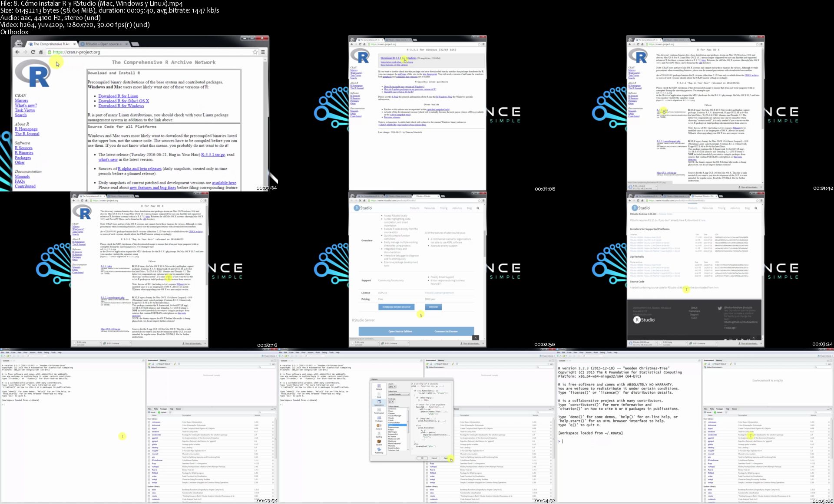Viewport: 834px width, 504px height.
Task: Check the ggplot2 package box in 00:05:06 frame
Action: [x=705, y=438]
